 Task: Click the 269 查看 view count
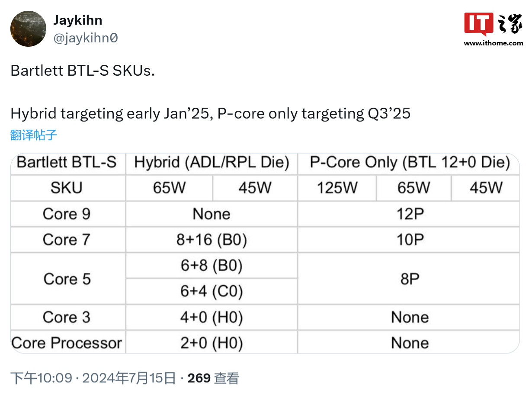tap(213, 378)
